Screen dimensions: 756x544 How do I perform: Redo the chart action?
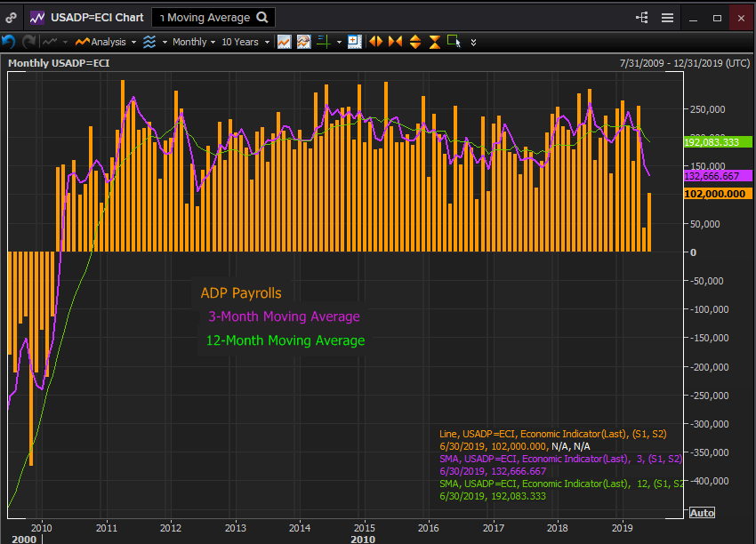point(29,42)
